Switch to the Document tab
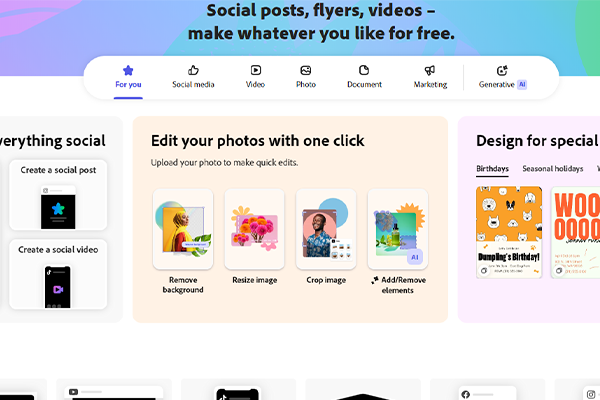 [x=364, y=78]
